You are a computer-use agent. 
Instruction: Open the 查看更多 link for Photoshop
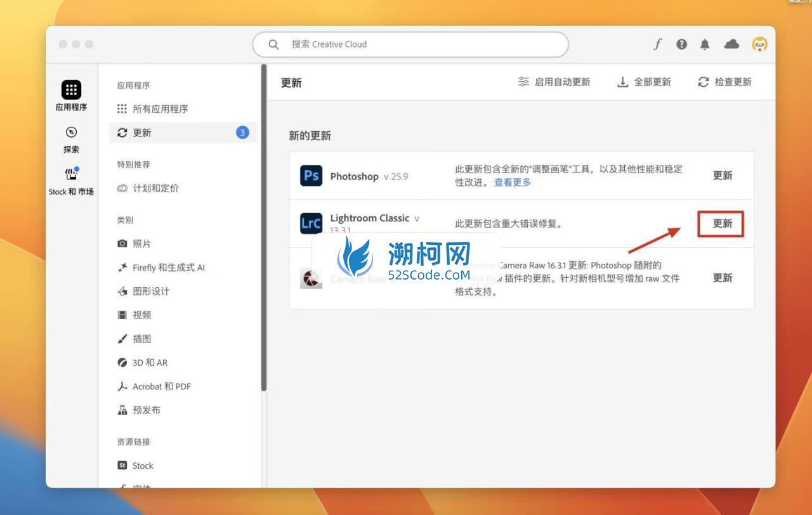point(513,182)
